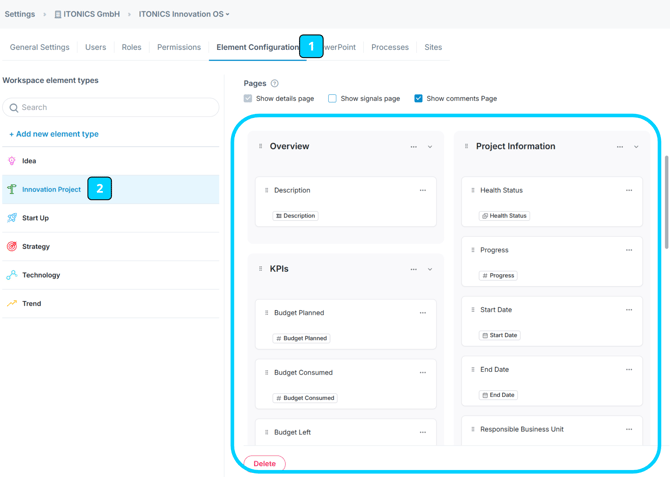This screenshot has height=477, width=670.
Task: Toggle the Show details page checkbox
Action: (248, 99)
